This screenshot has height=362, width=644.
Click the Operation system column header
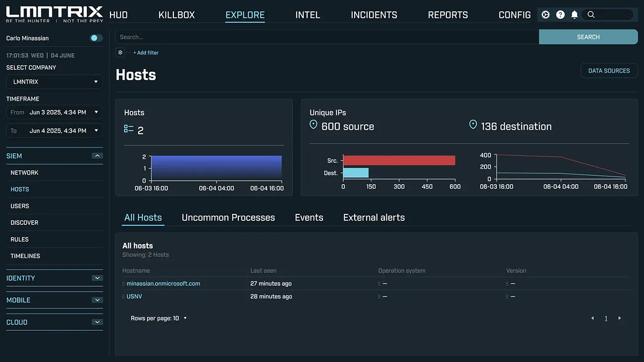402,271
